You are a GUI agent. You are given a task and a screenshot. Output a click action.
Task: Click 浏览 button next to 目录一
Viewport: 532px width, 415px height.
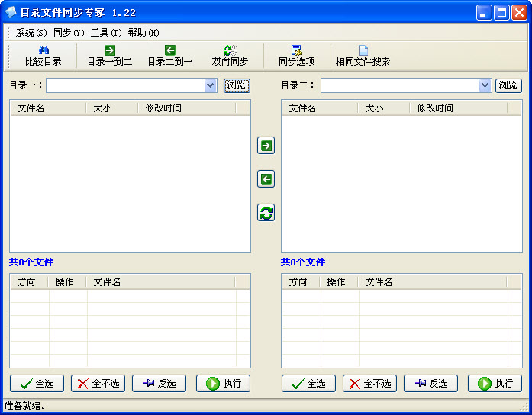click(x=237, y=85)
